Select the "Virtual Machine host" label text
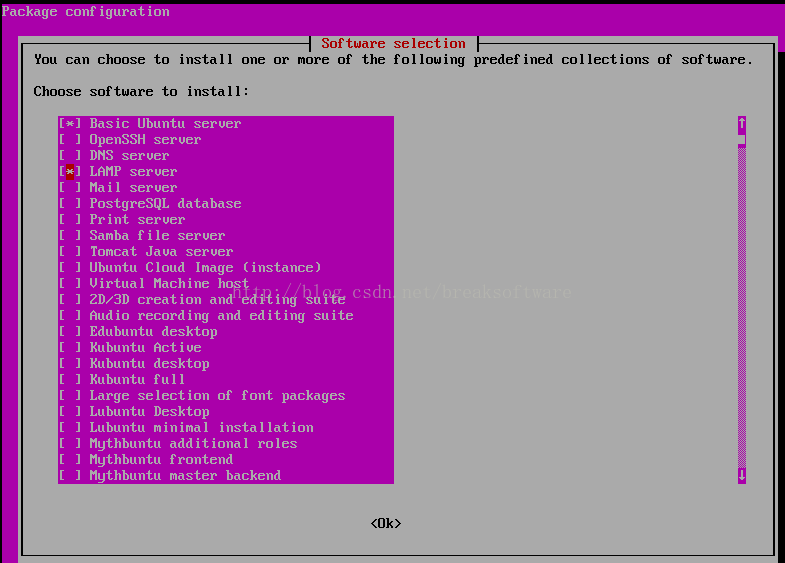785x563 pixels. coord(169,284)
